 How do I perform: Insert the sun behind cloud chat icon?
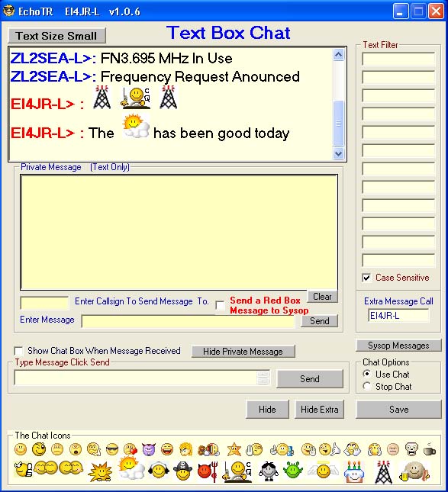131,468
